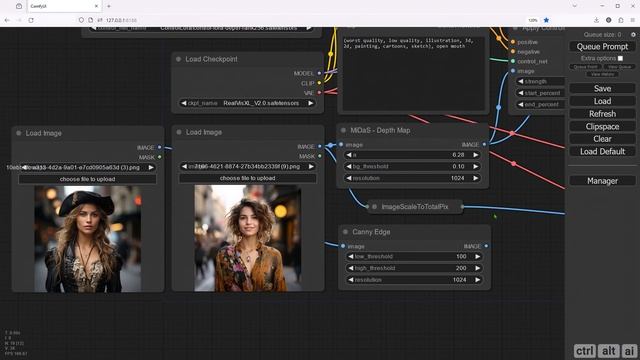Click the Load workflow button

[x=602, y=101]
